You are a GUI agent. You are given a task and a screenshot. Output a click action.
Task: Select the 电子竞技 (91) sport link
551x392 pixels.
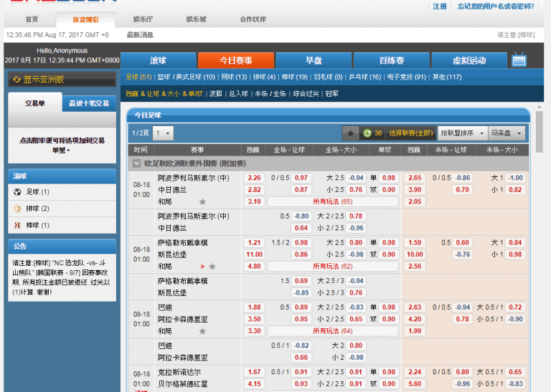coord(407,77)
